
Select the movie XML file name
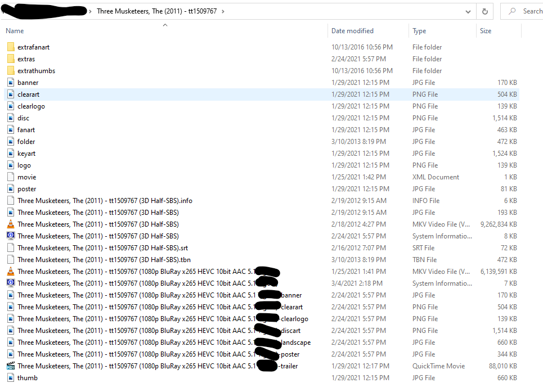click(26, 177)
